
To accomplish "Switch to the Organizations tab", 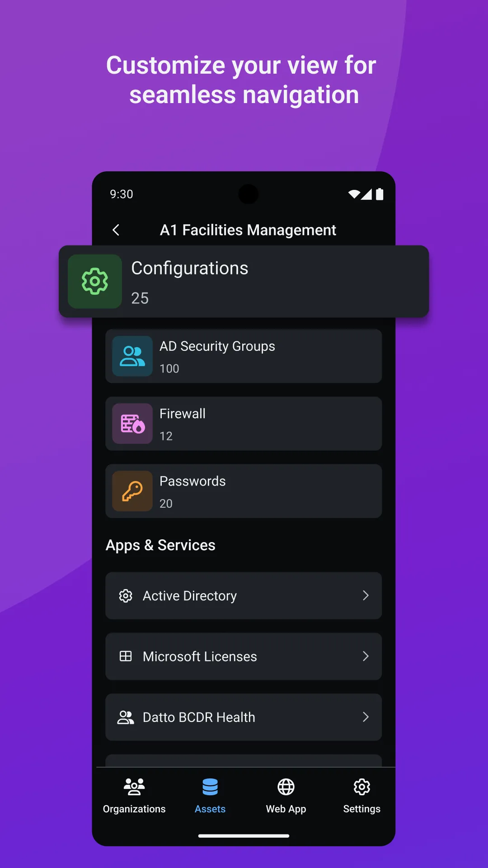I will coord(134,796).
